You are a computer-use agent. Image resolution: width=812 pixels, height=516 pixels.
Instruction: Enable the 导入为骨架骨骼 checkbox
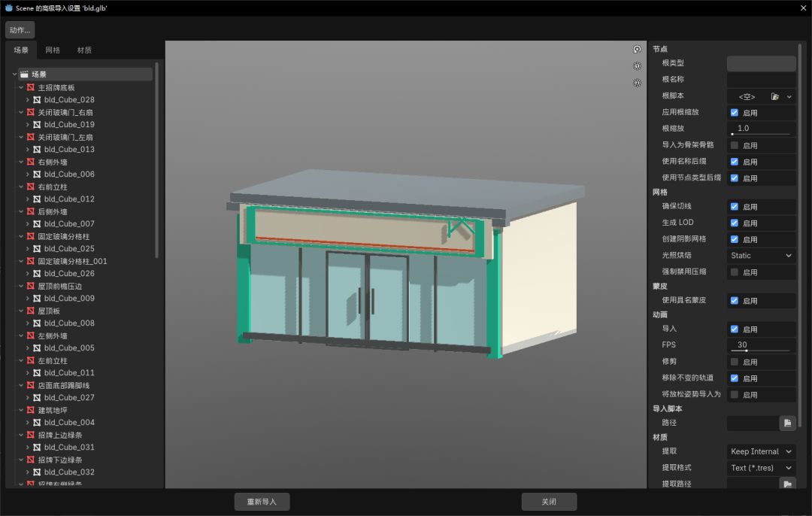735,145
